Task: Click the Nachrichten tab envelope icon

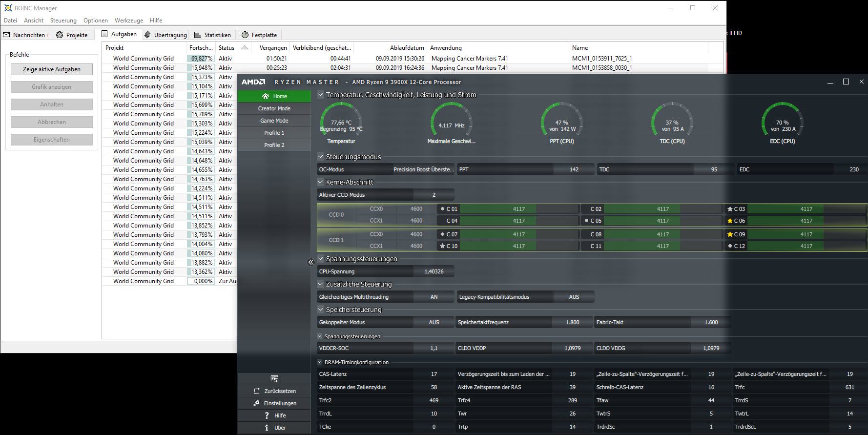Action: pos(7,35)
